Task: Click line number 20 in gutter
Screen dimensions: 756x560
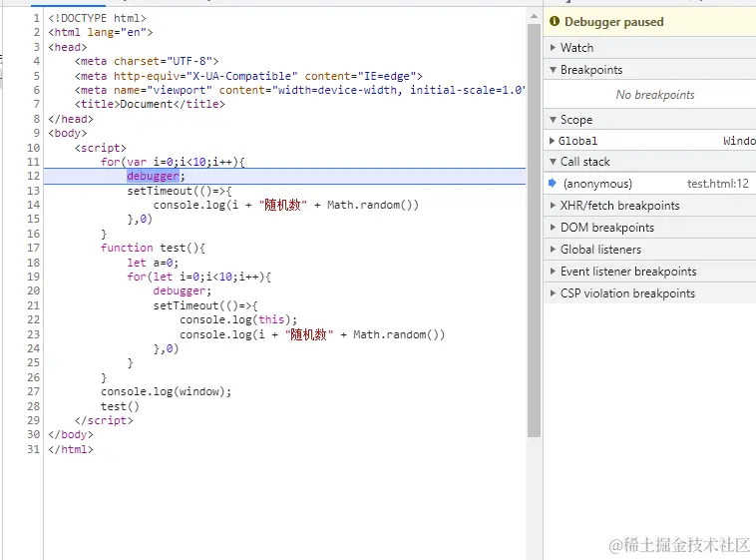Action: [33, 291]
